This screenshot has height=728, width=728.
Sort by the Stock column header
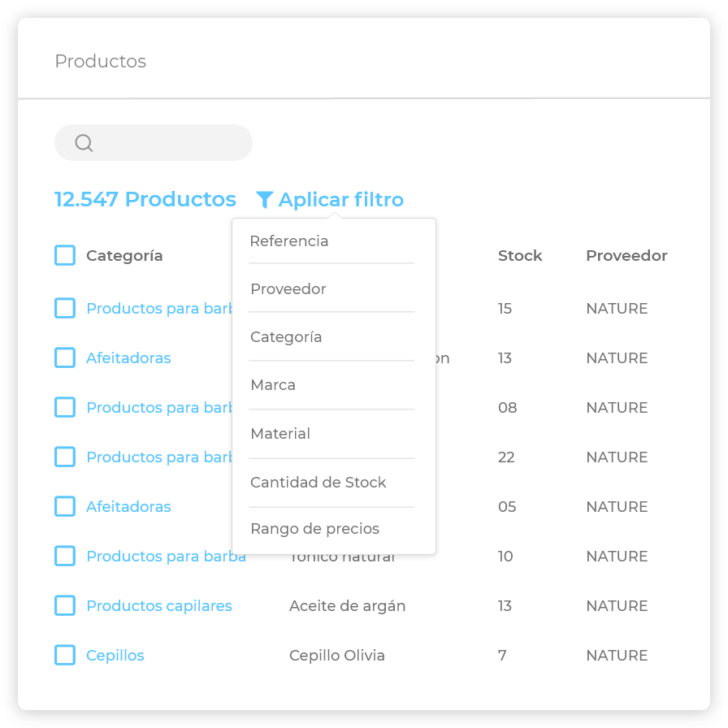click(520, 255)
